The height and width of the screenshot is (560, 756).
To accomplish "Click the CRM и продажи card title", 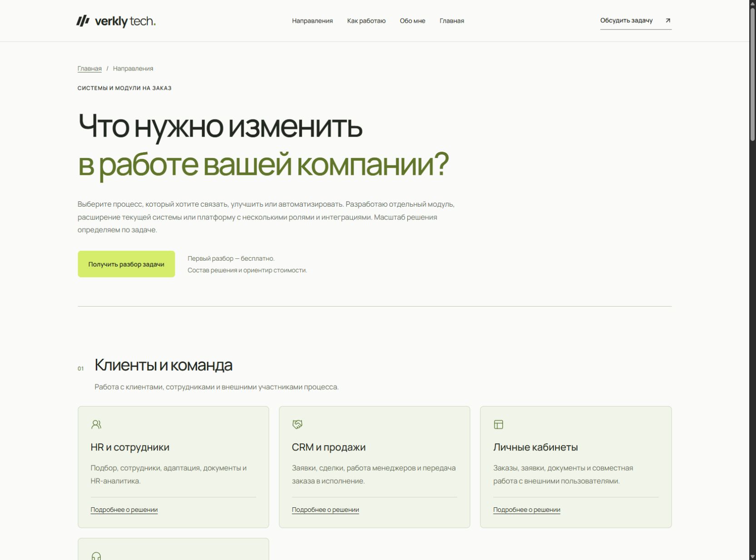I will pos(329,447).
